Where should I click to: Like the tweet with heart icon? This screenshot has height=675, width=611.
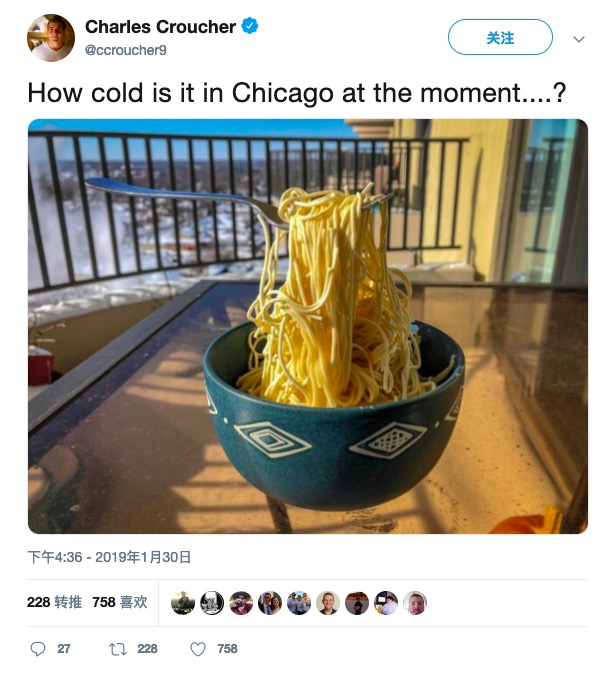coord(198,649)
